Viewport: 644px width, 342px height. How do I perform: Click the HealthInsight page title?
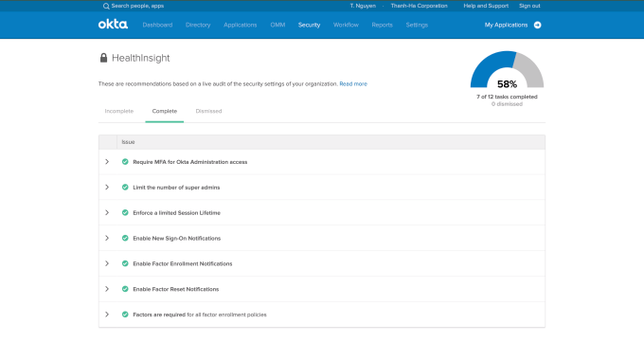coord(141,58)
